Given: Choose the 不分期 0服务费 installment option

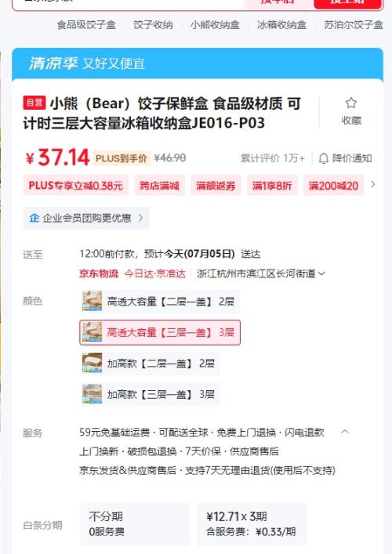Looking at the screenshot, I should click(135, 524).
